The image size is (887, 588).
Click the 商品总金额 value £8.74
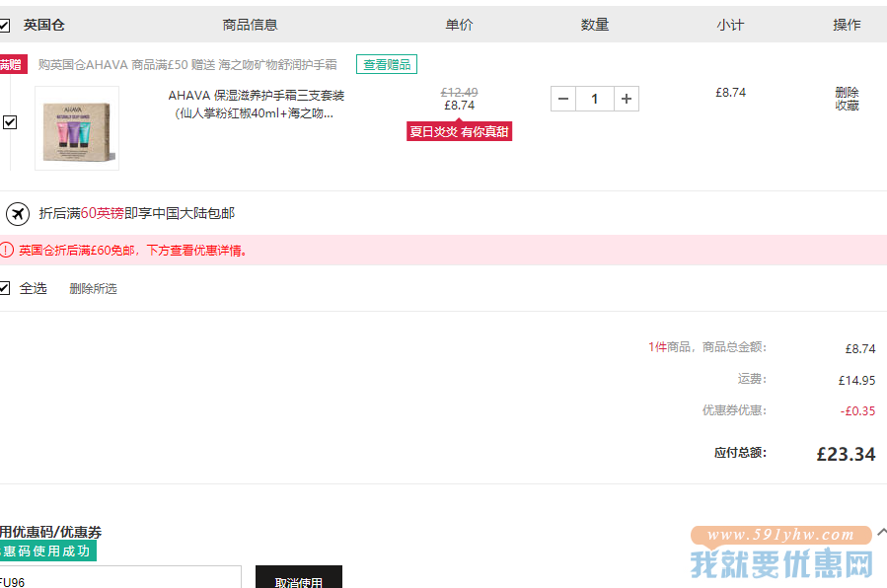(859, 349)
